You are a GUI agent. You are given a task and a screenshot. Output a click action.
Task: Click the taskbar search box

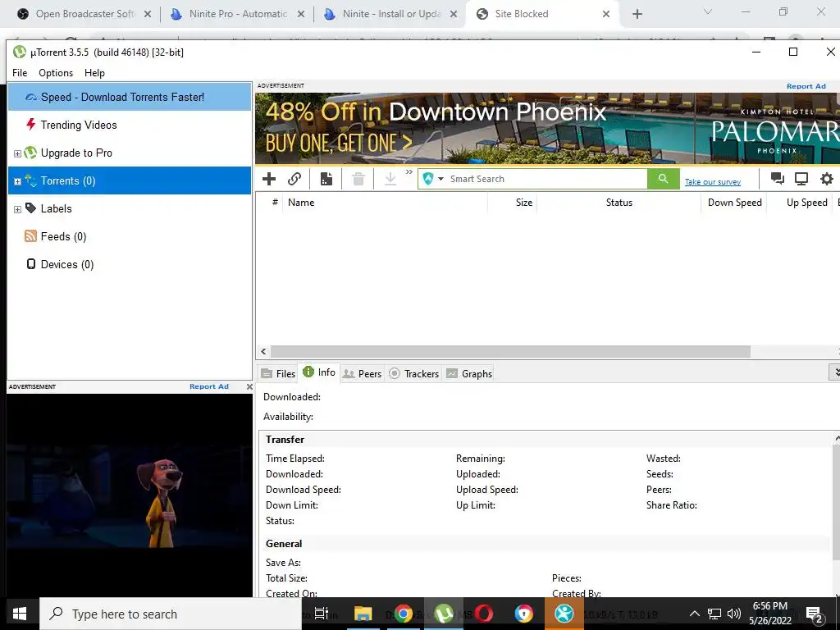pyautogui.click(x=171, y=614)
